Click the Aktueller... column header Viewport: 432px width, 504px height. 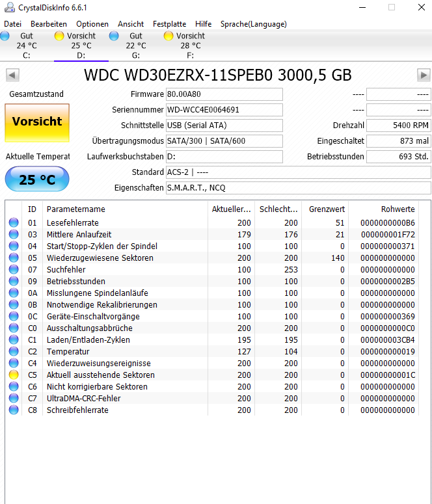click(231, 209)
